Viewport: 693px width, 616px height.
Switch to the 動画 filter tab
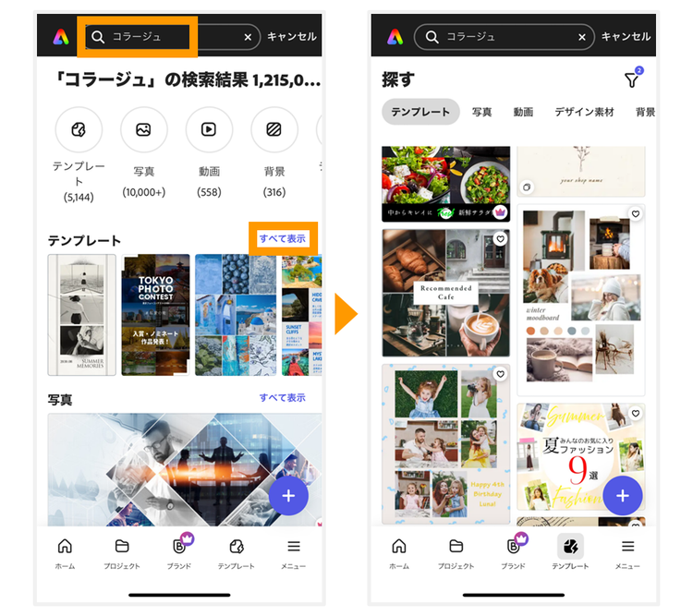pos(523,112)
